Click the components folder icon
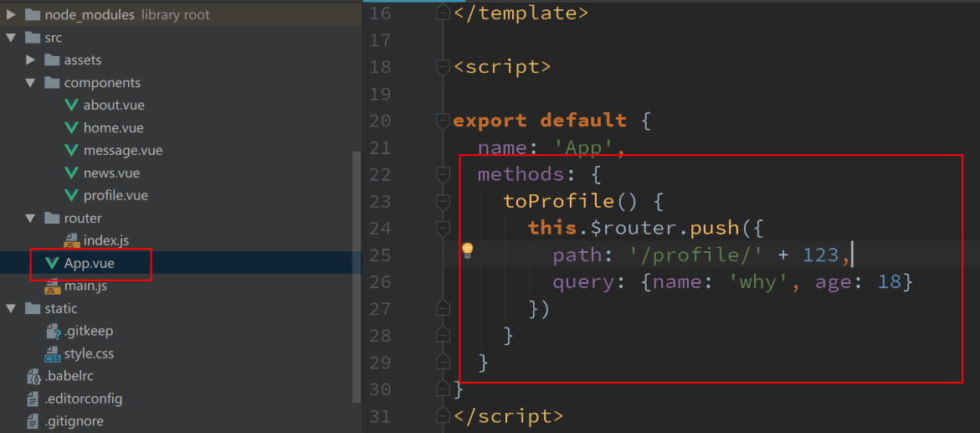 click(52, 83)
